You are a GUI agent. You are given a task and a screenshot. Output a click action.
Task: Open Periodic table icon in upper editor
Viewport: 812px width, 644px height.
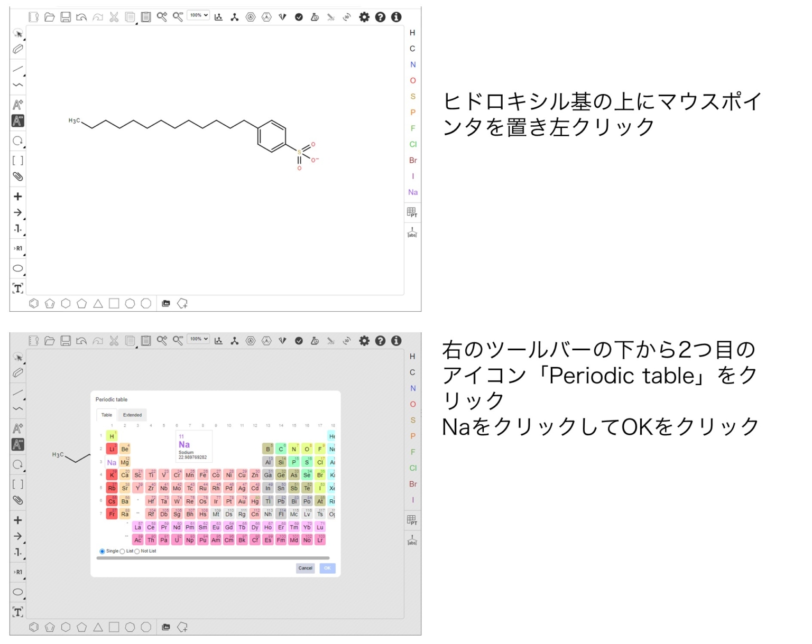(412, 212)
